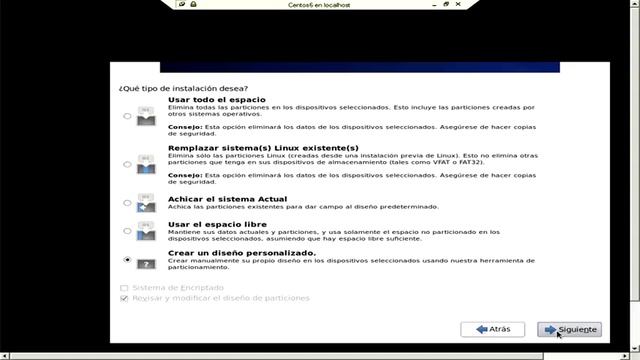640x360 pixels.
Task: Click the 'Remplazar sistema(s) Linux existente(s)' heading
Action: 263,148
